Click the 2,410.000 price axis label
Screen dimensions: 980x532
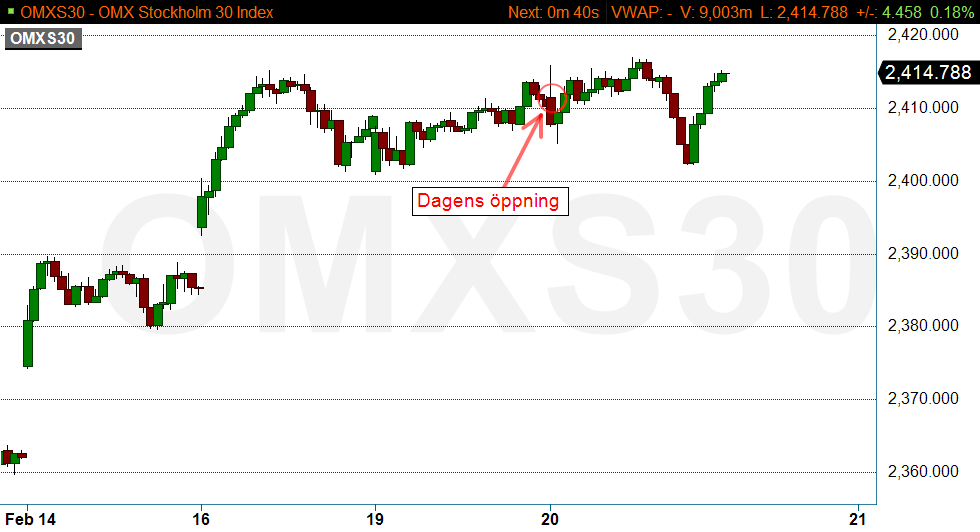[x=923, y=108]
